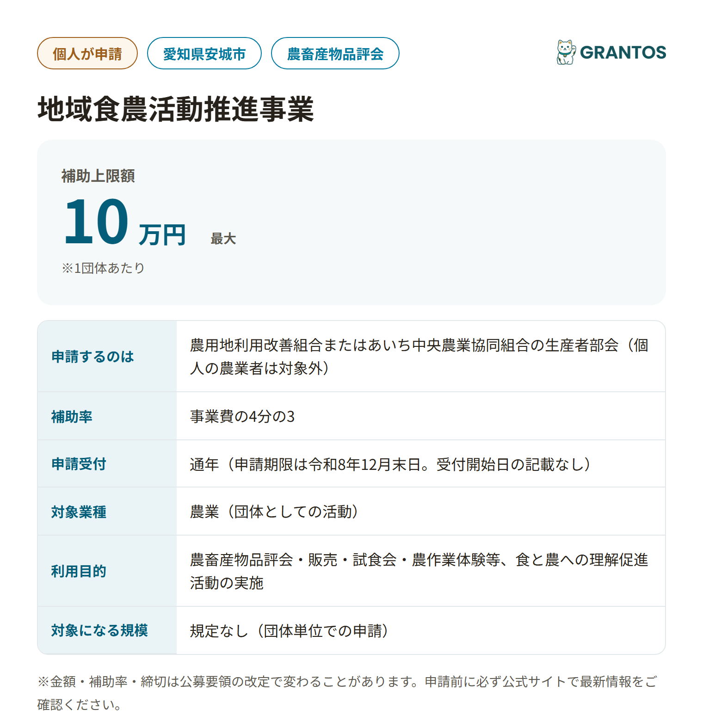Image resolution: width=703 pixels, height=728 pixels.
Task: Click the 補助率 row header
Action: [x=72, y=417]
